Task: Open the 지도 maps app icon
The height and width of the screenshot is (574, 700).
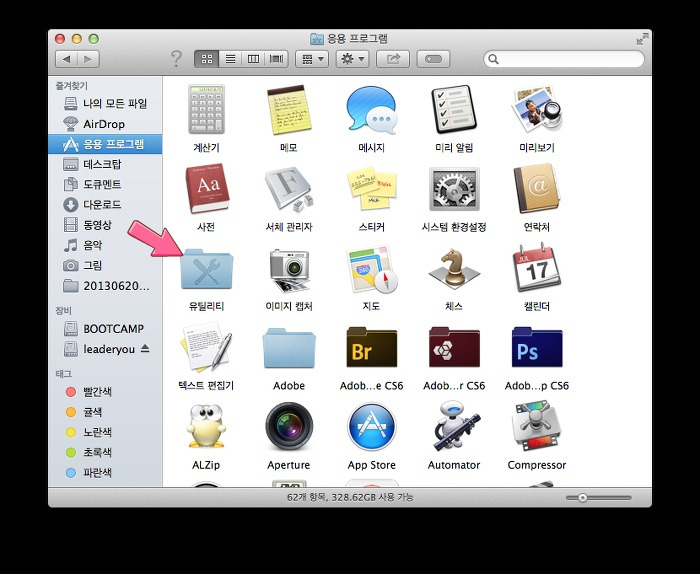Action: pyautogui.click(x=371, y=269)
